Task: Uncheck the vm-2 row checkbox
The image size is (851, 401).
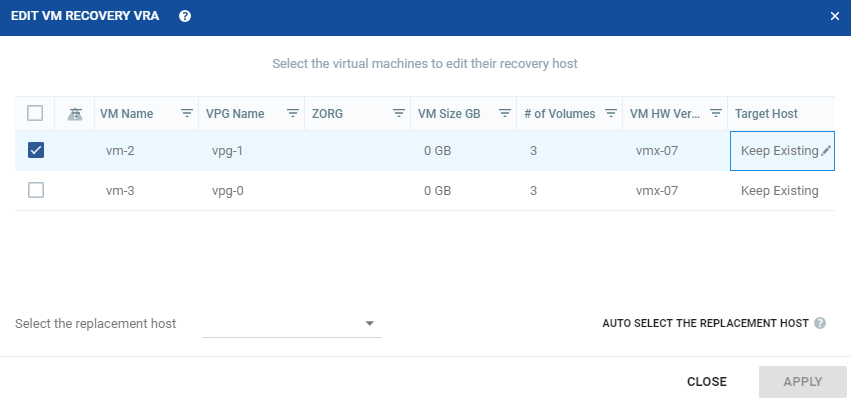Action: pyautogui.click(x=36, y=150)
